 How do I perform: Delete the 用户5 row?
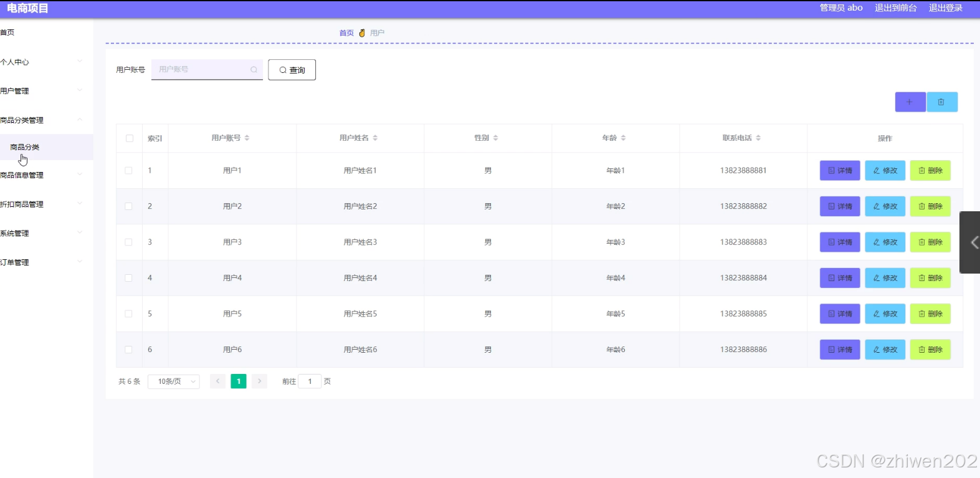[x=930, y=314]
